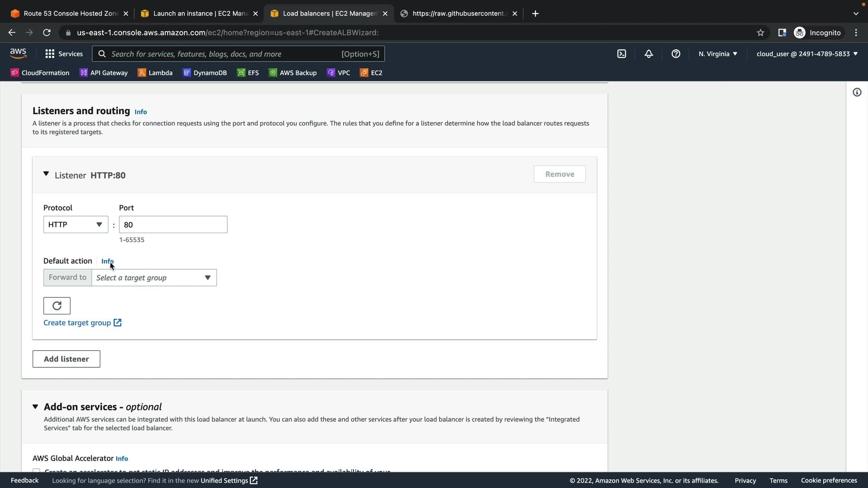Open the Lambda bookmark shortcut

(x=155, y=73)
